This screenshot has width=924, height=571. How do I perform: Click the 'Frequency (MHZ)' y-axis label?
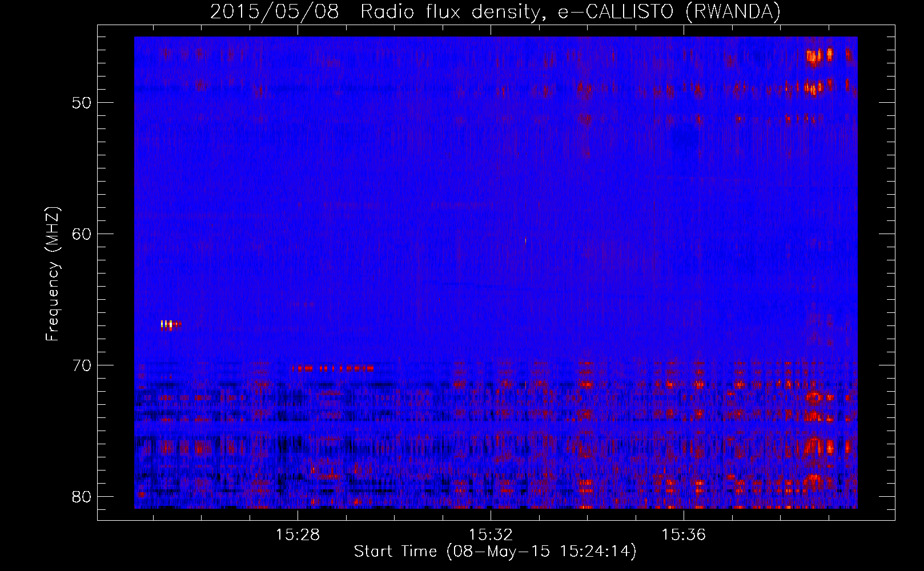coord(53,274)
